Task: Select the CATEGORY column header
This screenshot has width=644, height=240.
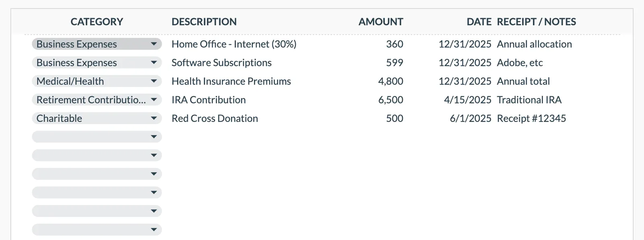Action: coord(97,22)
